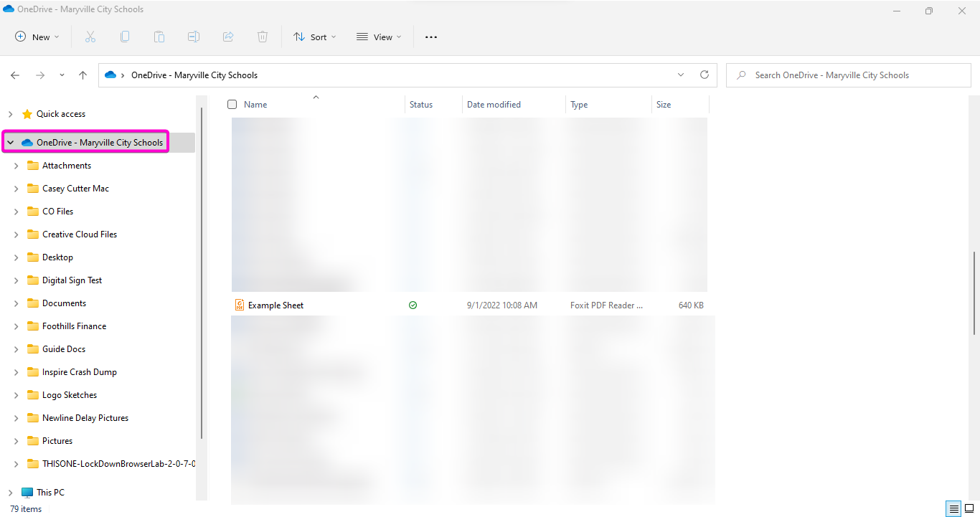Click the OneDrive breadcrumb in address bar
Screen dimensions: 980x517
(194, 75)
